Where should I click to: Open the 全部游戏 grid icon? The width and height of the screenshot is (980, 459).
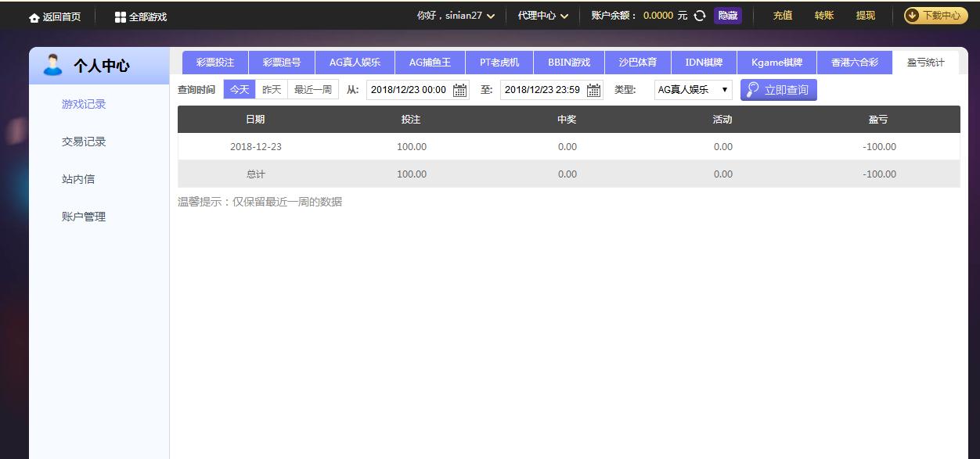pyautogui.click(x=121, y=17)
